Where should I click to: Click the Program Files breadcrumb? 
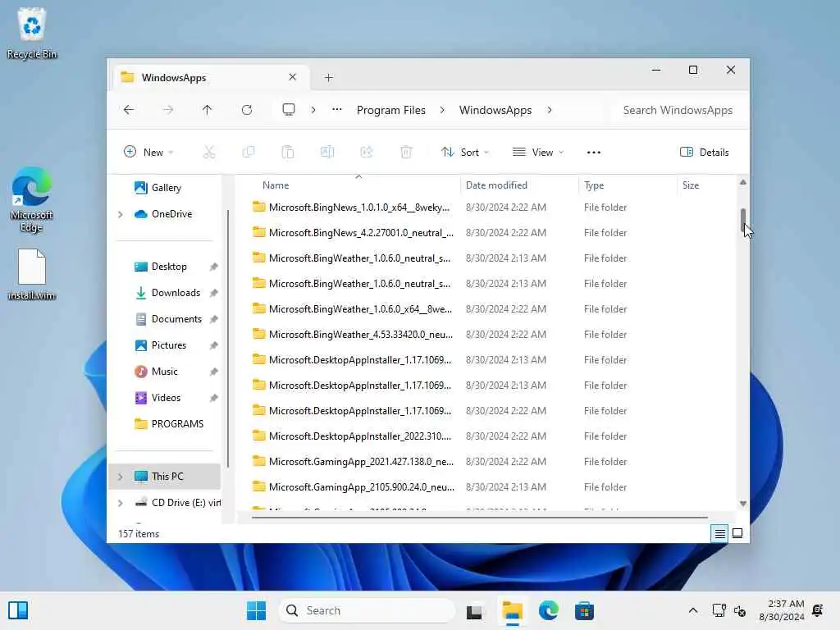tap(391, 110)
